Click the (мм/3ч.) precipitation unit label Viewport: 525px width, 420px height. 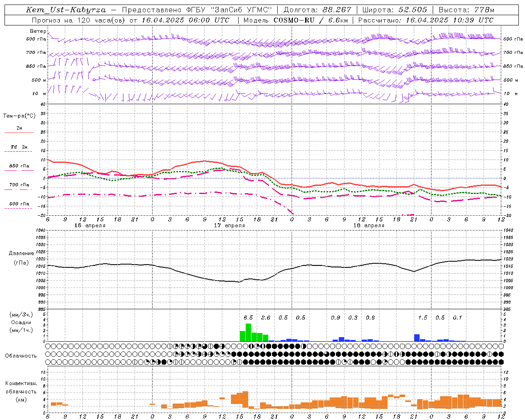tap(21, 315)
